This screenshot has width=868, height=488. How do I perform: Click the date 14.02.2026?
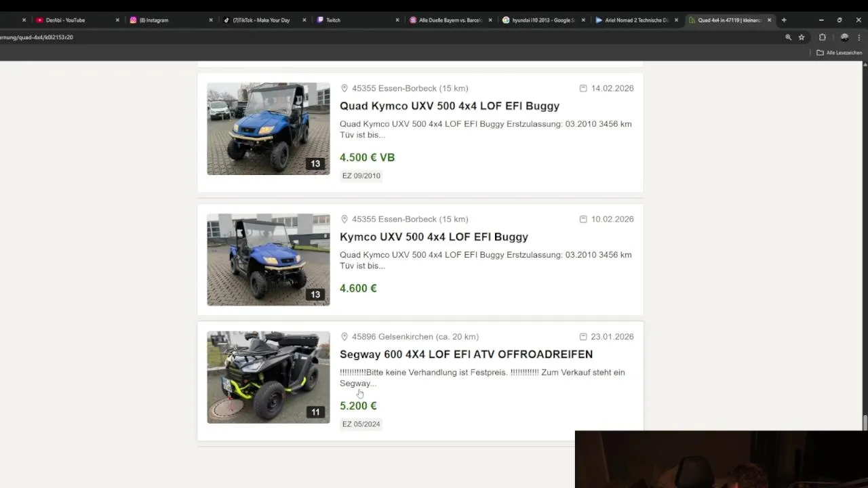coord(612,88)
